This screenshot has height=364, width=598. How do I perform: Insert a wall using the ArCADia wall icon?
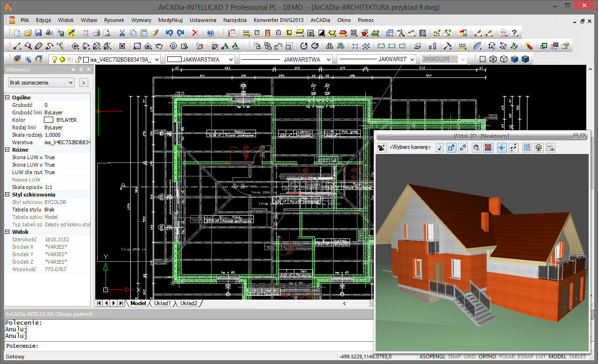pyautogui.click(x=246, y=33)
